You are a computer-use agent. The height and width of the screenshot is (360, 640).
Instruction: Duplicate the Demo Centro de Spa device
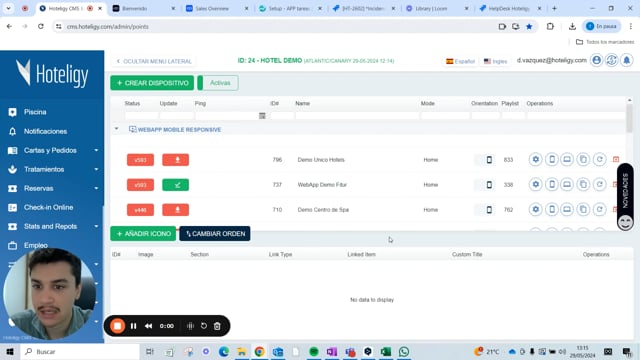(583, 209)
